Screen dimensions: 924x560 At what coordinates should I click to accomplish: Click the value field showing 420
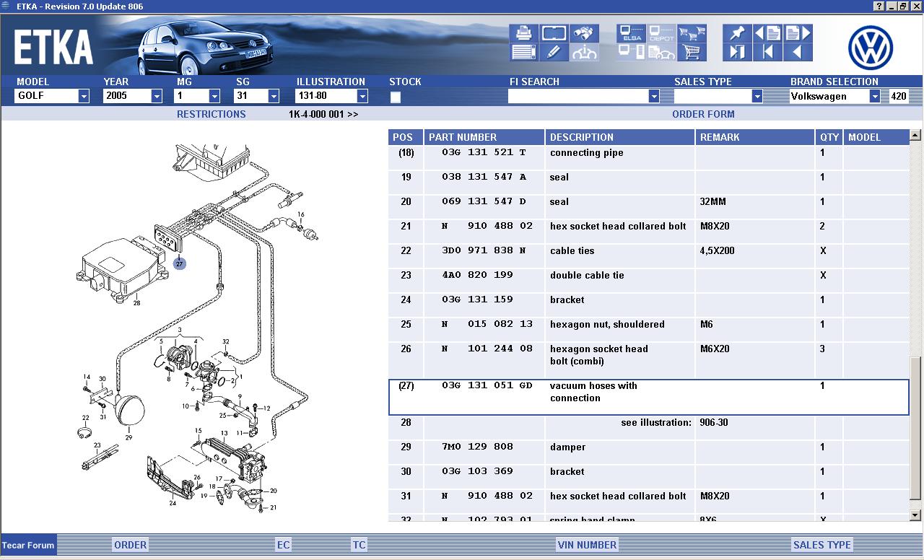[x=898, y=96]
